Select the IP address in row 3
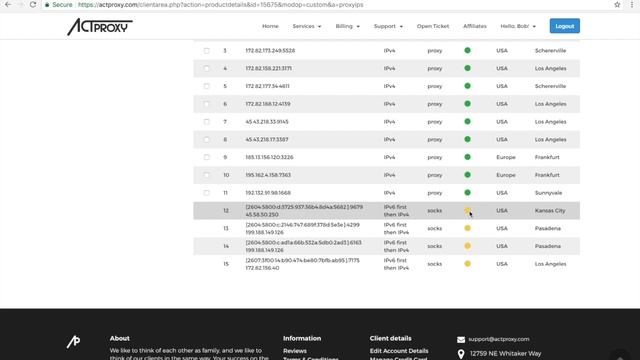This screenshot has height=360, width=640. (270, 51)
